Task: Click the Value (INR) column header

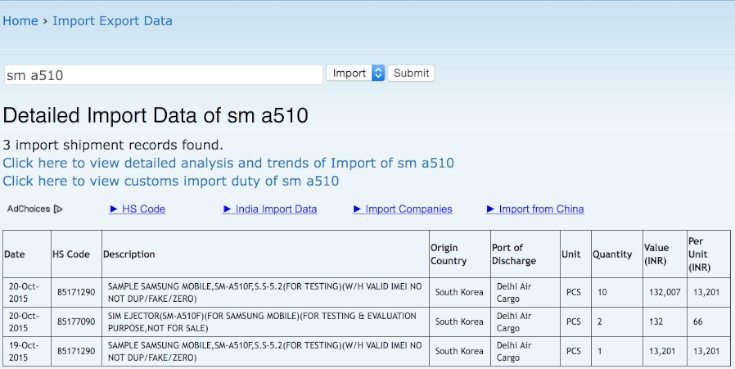Action: pos(665,254)
